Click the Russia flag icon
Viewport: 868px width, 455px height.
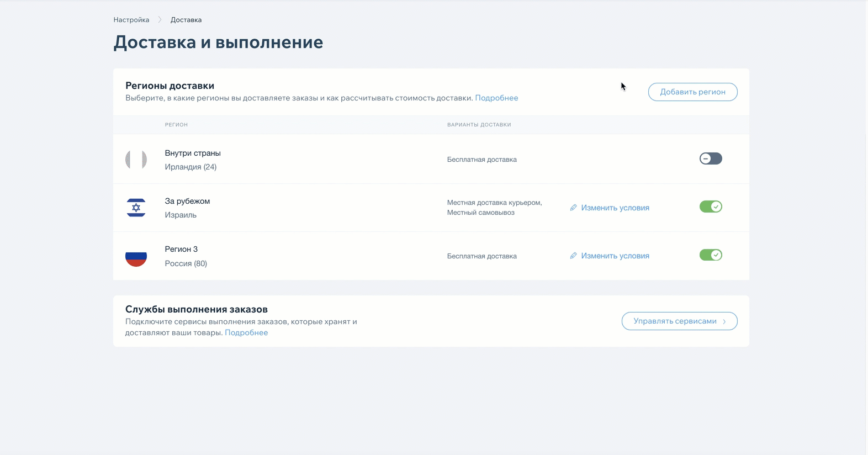pyautogui.click(x=136, y=256)
